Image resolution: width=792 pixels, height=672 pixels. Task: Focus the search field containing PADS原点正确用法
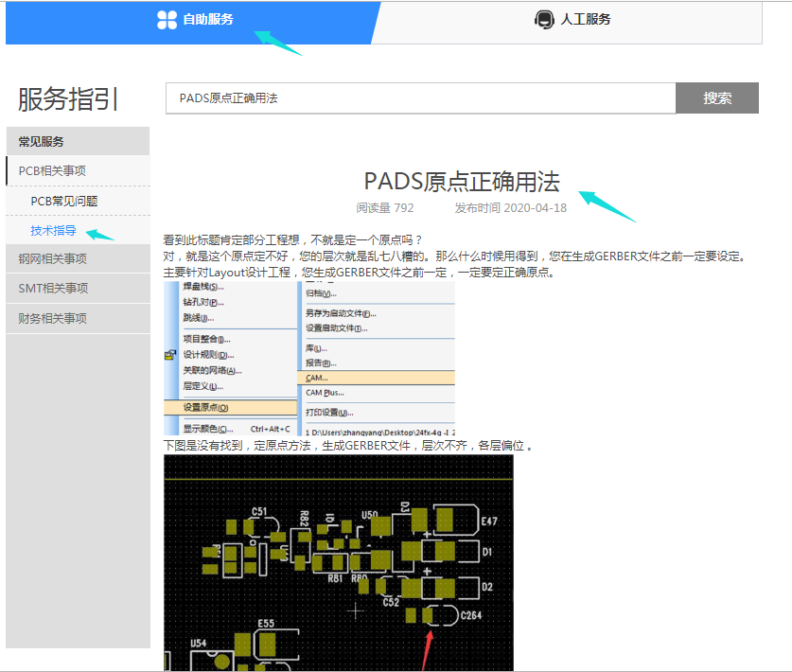point(420,98)
